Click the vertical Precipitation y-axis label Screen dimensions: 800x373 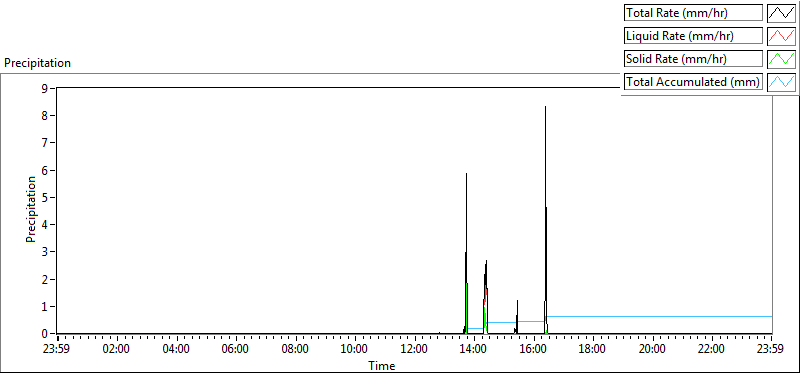[x=31, y=209]
